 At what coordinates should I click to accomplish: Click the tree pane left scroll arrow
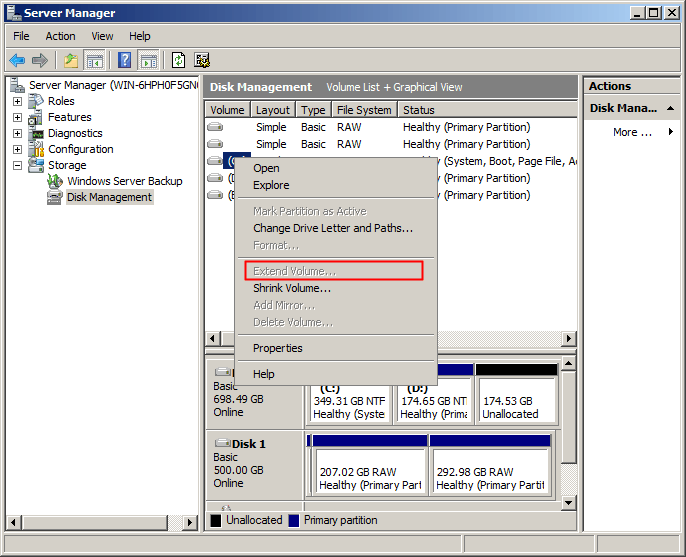pyautogui.click(x=14, y=522)
